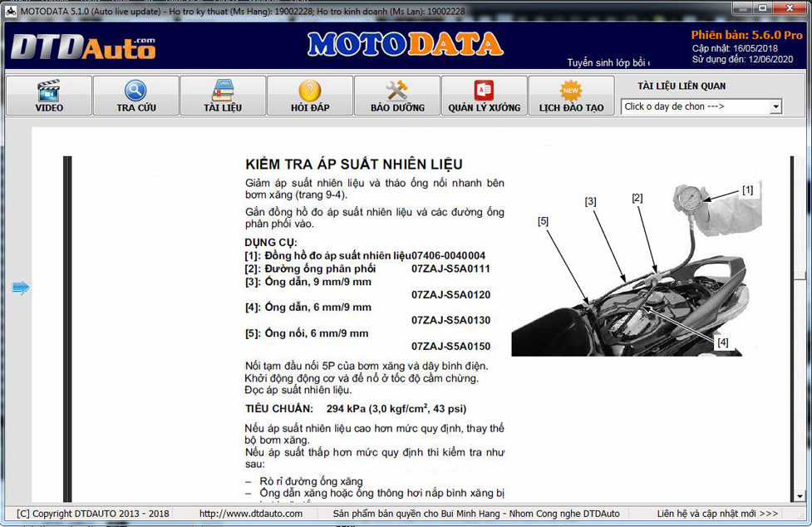Click '[3]: Ống dẫn, 9 mm/9 mm' line
812x527 pixels.
(x=308, y=282)
